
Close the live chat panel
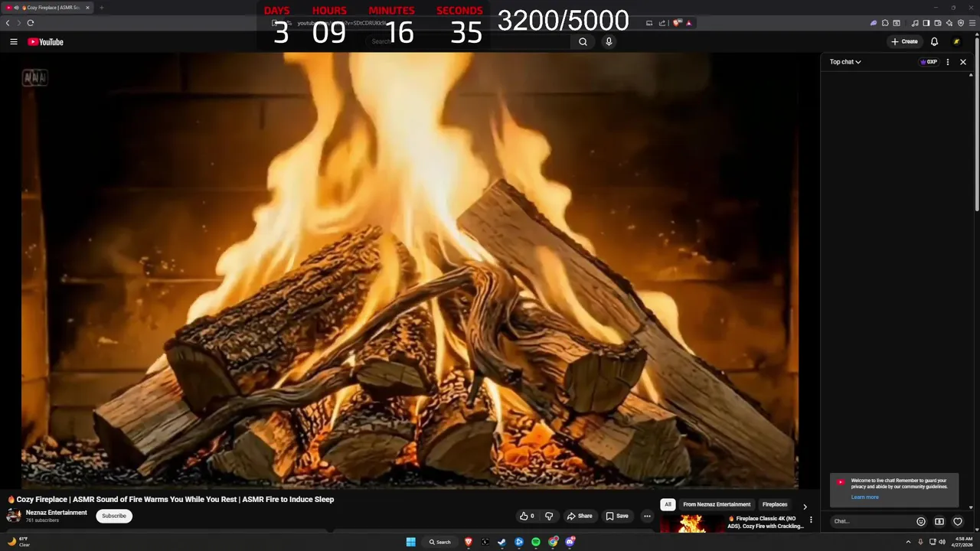(x=963, y=62)
